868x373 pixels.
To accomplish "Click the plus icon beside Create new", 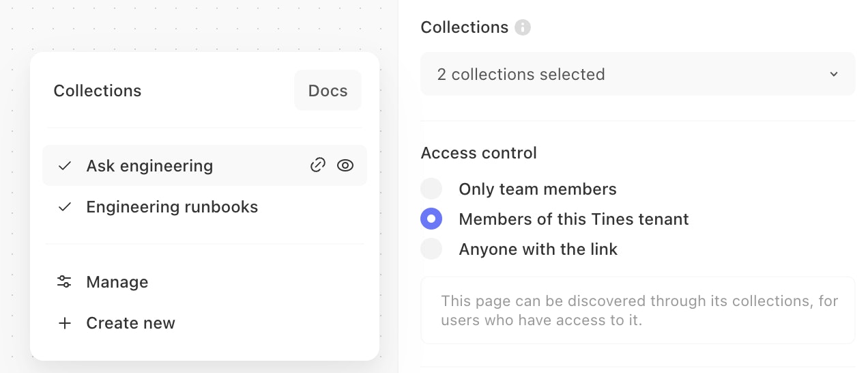I will click(65, 323).
